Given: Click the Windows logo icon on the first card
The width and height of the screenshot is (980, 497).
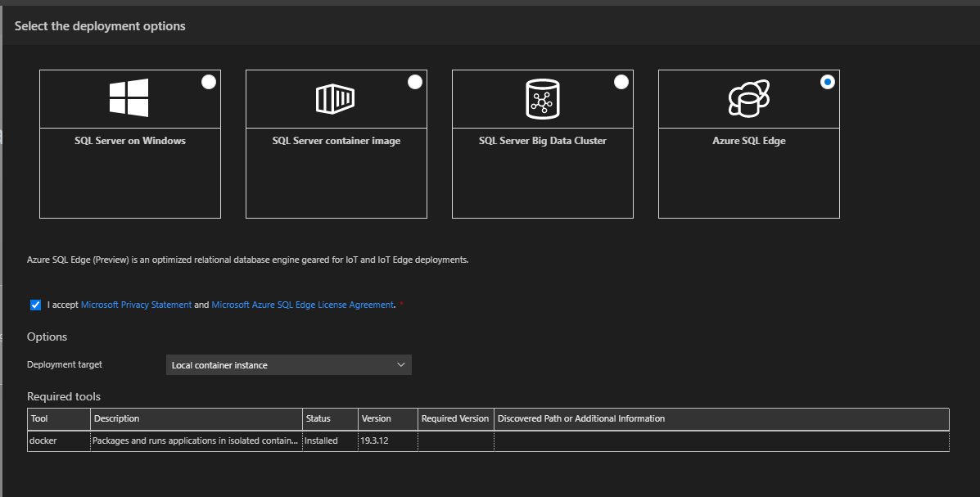Looking at the screenshot, I should coord(129,97).
